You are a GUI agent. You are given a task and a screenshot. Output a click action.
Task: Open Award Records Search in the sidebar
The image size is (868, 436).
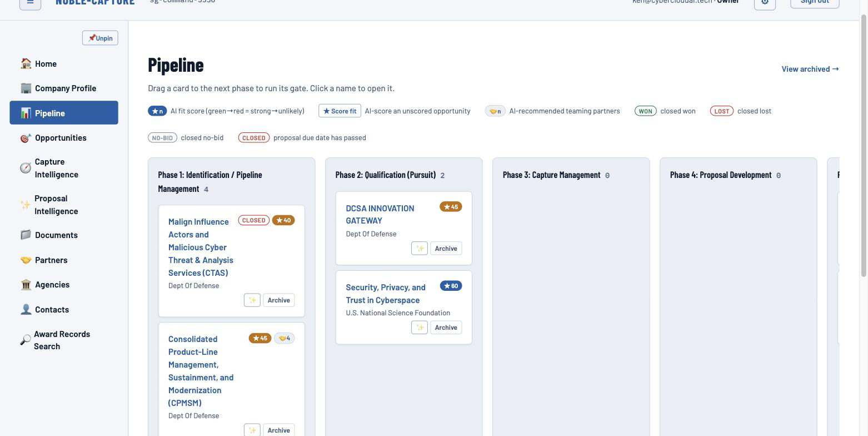64,340
